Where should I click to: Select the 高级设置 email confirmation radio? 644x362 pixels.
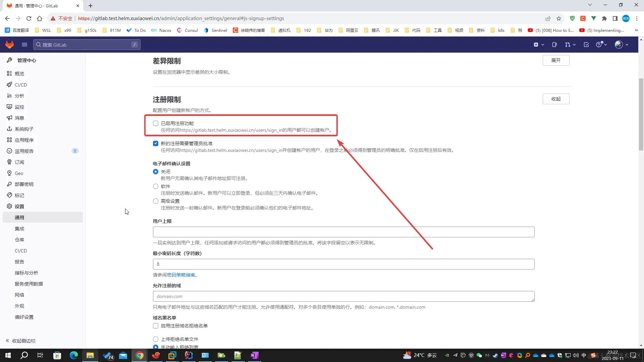(x=156, y=201)
